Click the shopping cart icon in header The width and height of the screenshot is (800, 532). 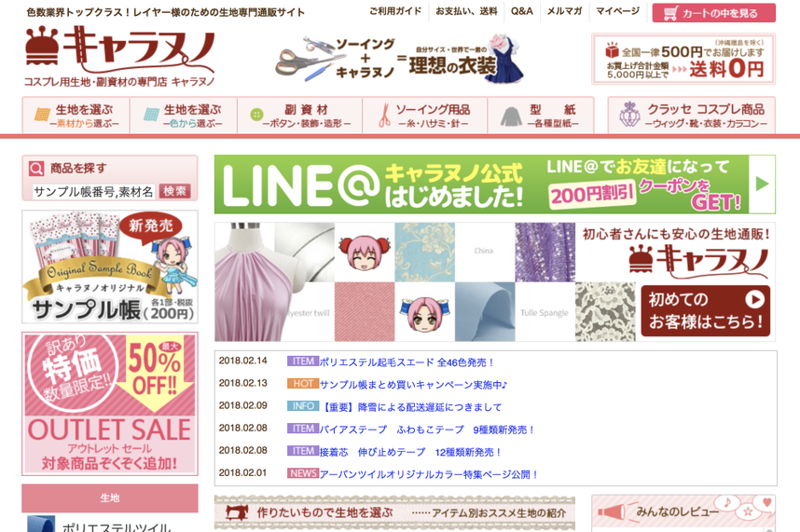click(670, 13)
